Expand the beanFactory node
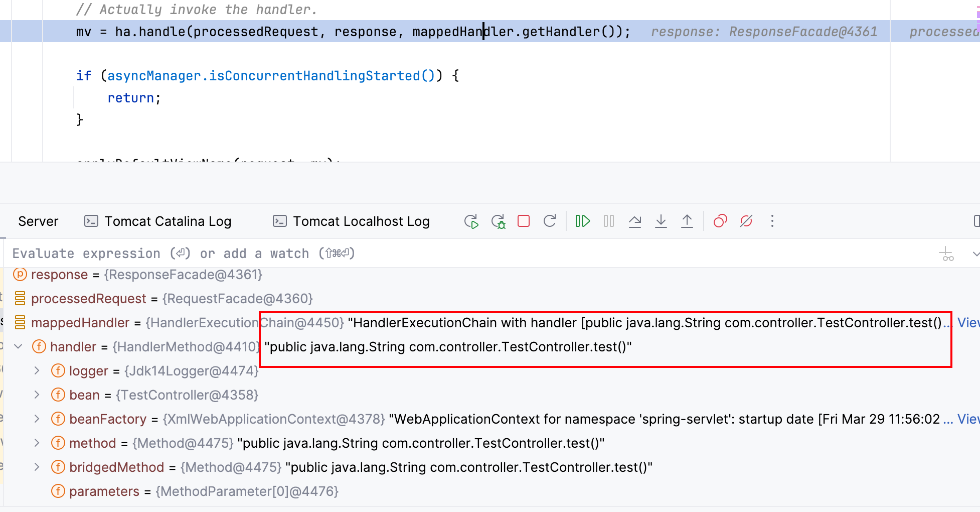Screen dimensions: 980x512 pyautogui.click(x=37, y=419)
